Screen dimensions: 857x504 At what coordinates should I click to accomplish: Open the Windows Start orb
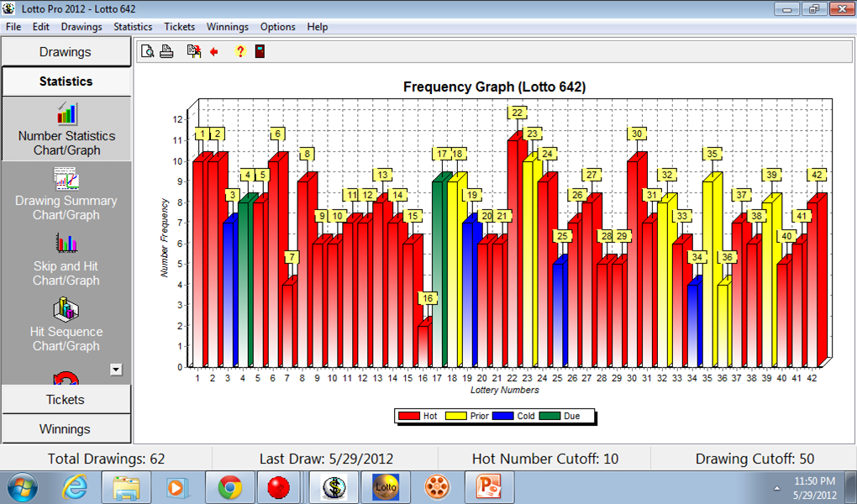click(22, 487)
